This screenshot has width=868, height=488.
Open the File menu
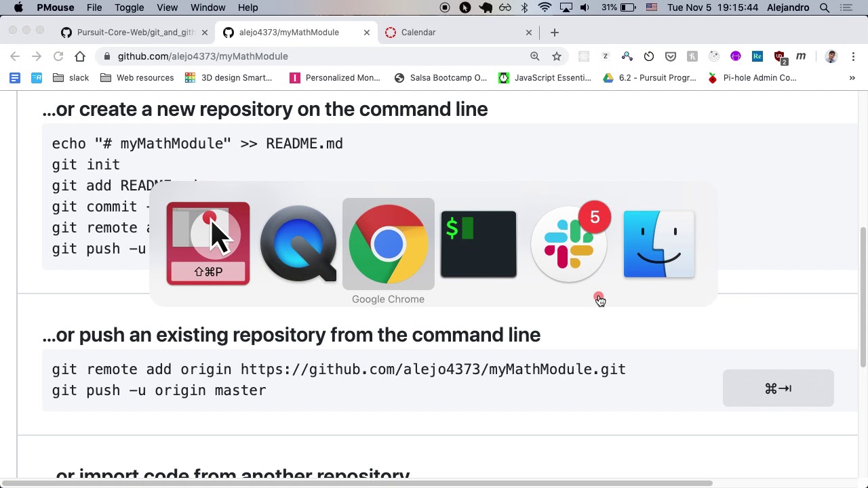tap(94, 7)
